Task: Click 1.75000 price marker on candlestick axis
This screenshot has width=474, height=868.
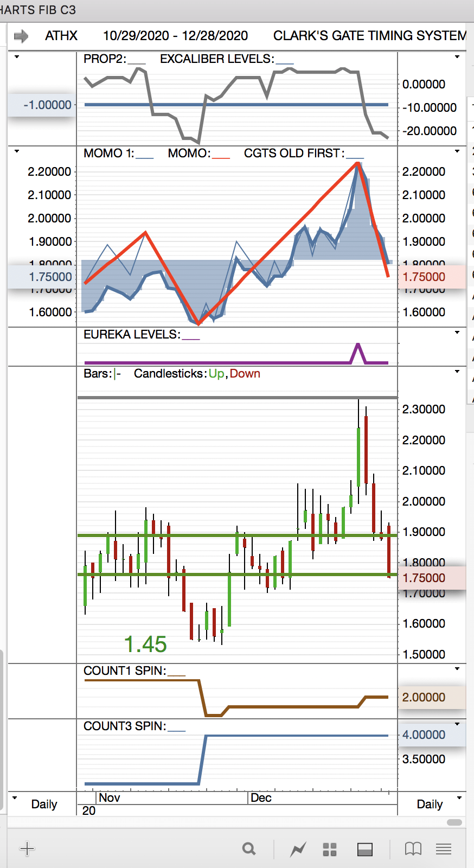Action: [x=432, y=578]
